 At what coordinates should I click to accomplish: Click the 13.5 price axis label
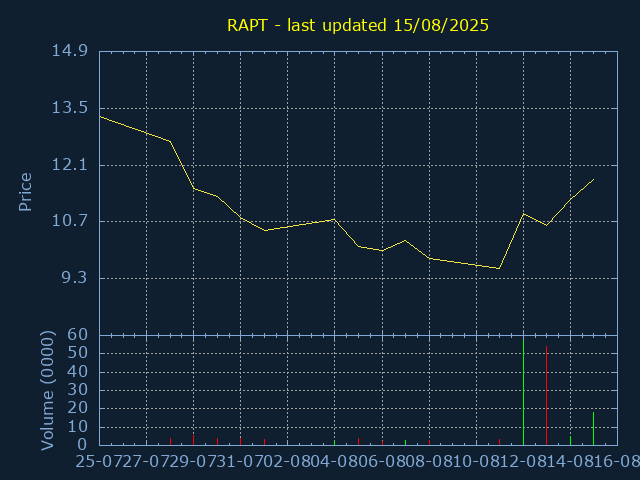(69, 108)
